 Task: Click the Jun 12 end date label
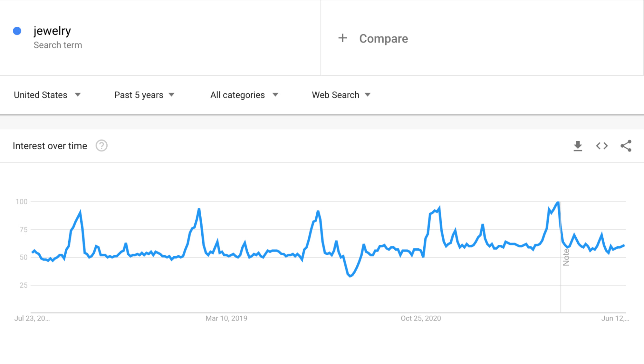615,318
